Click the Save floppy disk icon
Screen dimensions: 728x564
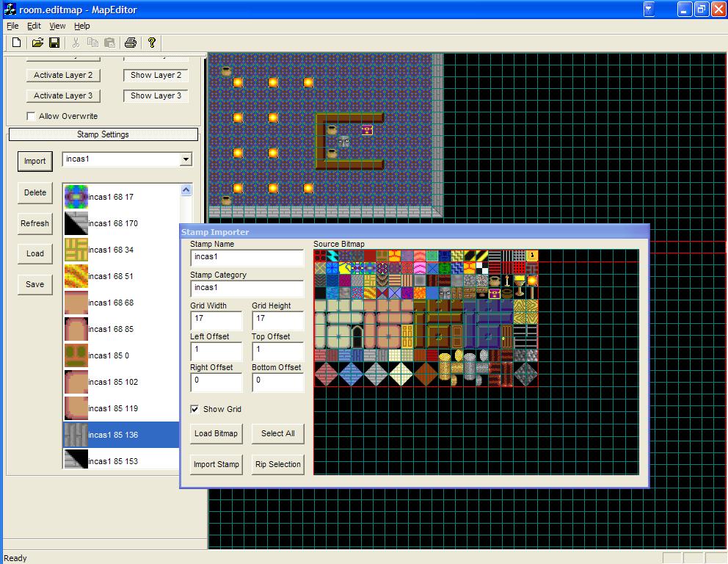tap(54, 43)
